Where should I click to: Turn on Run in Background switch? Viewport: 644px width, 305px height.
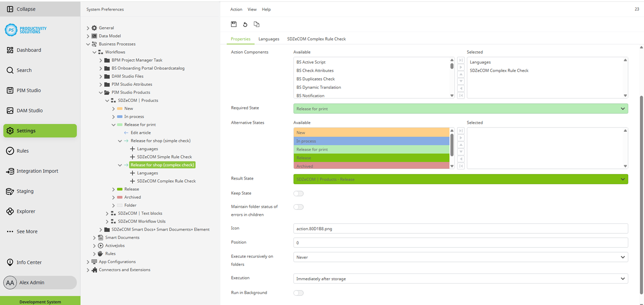[298, 293]
